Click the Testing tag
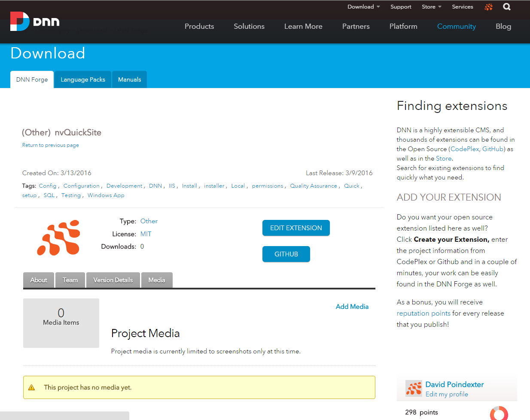 coord(71,195)
